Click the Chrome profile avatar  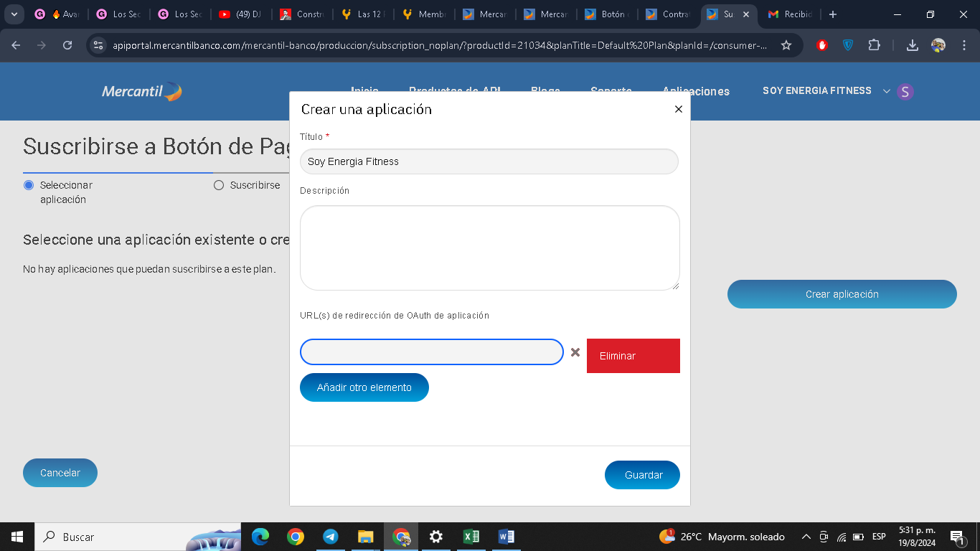[x=938, y=45]
